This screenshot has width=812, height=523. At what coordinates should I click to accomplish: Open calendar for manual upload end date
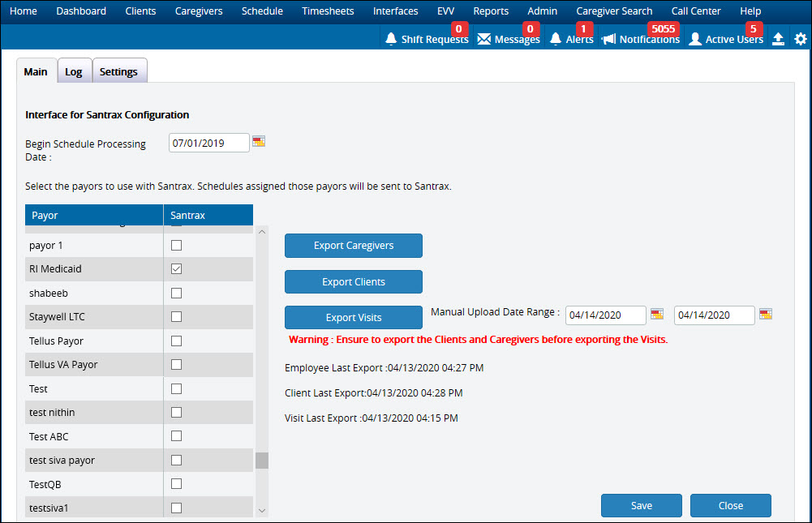(766, 315)
